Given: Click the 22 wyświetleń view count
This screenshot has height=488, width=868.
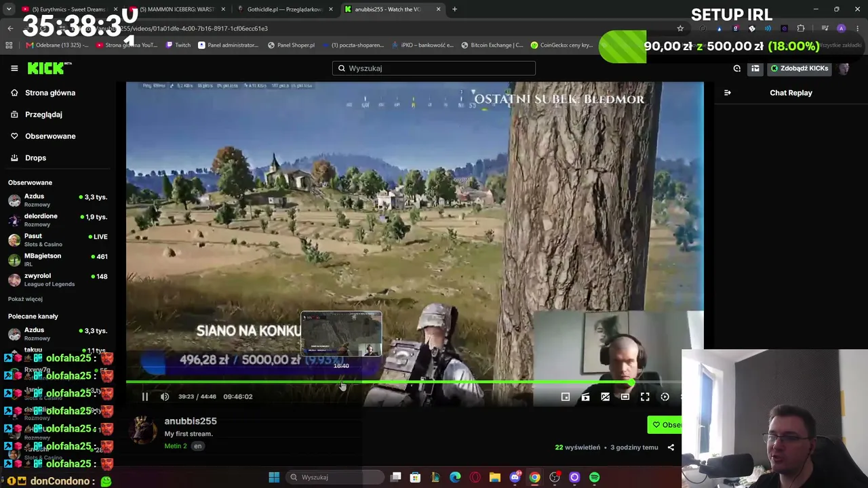Looking at the screenshot, I should 578,447.
